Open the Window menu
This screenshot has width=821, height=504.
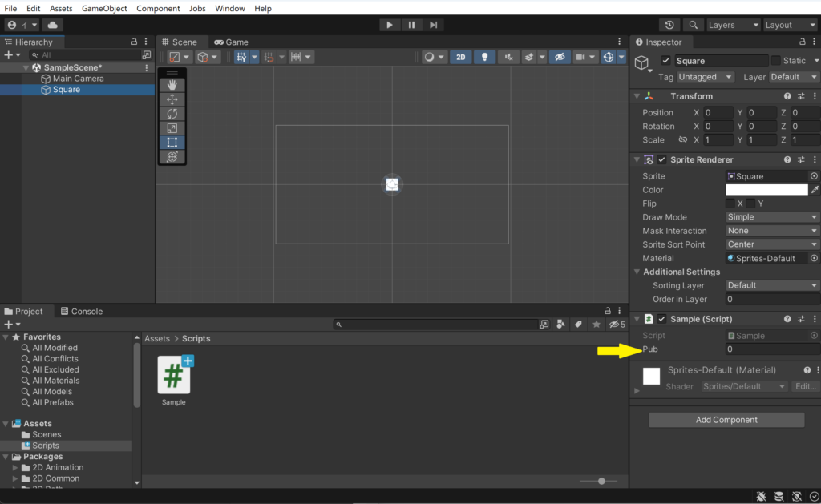pos(230,8)
